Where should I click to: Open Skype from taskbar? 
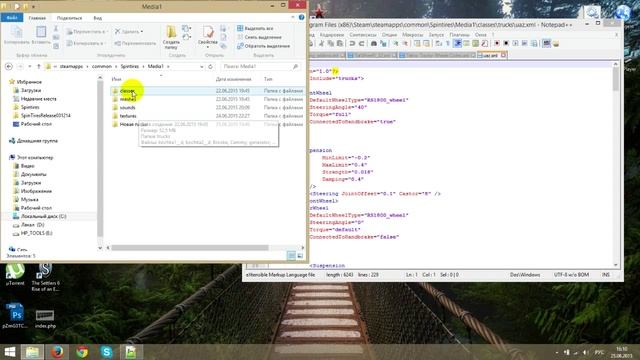coord(107,352)
